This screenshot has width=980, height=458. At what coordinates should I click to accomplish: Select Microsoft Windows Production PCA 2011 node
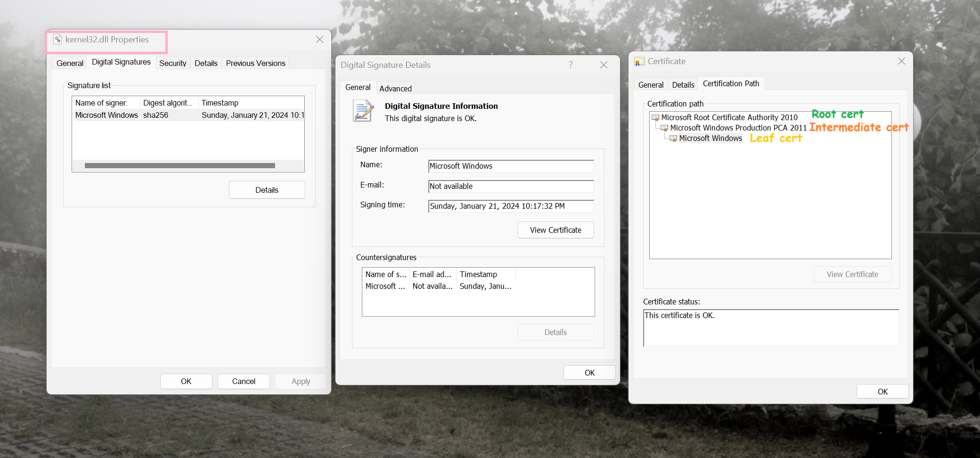[738, 128]
